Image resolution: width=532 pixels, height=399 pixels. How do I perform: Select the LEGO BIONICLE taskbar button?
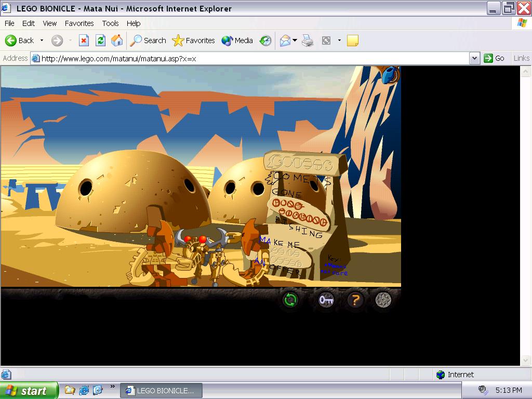[162, 391]
